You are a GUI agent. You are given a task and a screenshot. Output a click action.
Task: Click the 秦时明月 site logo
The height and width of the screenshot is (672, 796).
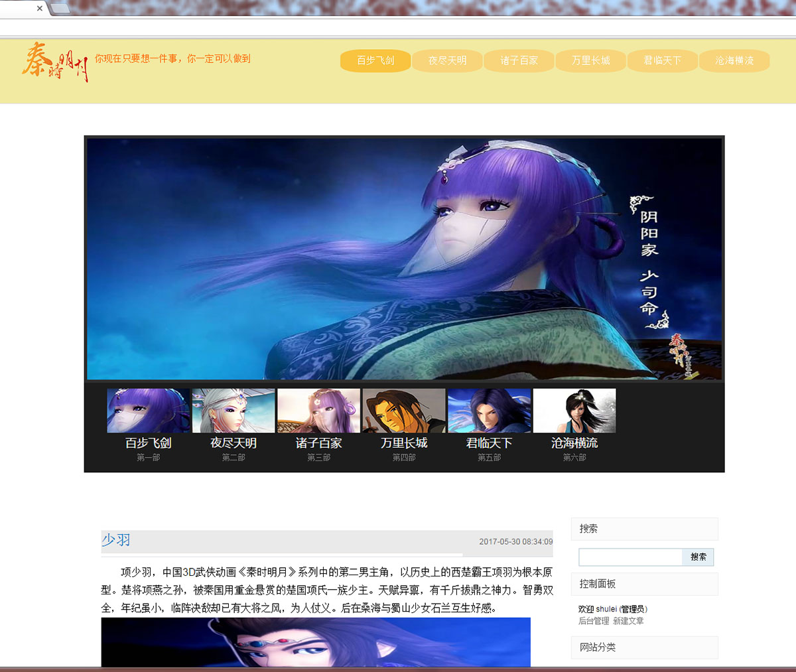pyautogui.click(x=55, y=62)
